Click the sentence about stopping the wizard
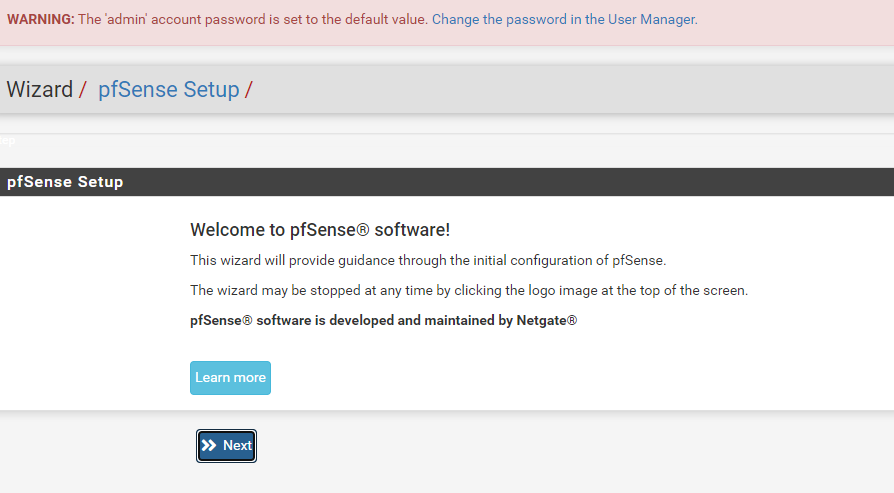 pyautogui.click(x=469, y=291)
